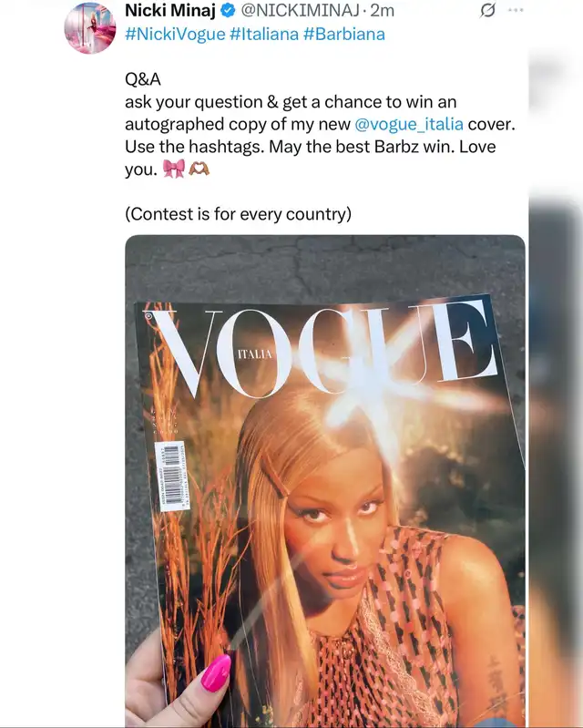Open Nicki Minaj's profile avatar
Screen dimensions: 583x728
(90, 28)
